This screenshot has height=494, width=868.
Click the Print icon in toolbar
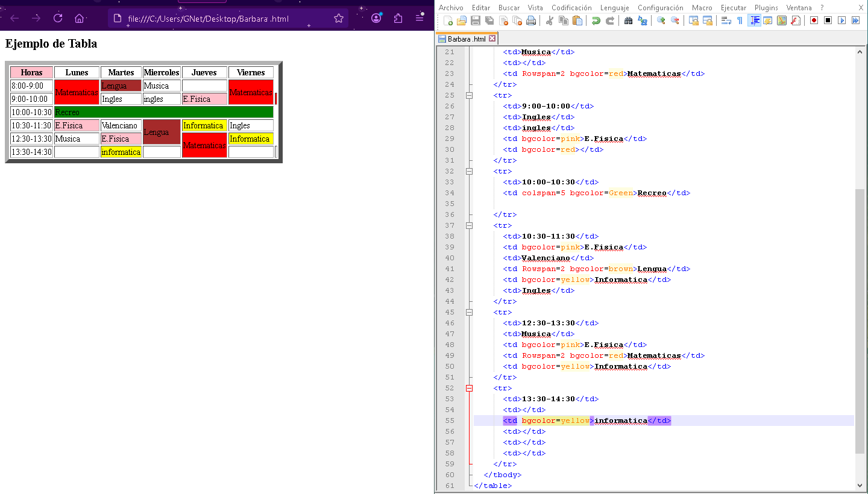[x=530, y=21]
